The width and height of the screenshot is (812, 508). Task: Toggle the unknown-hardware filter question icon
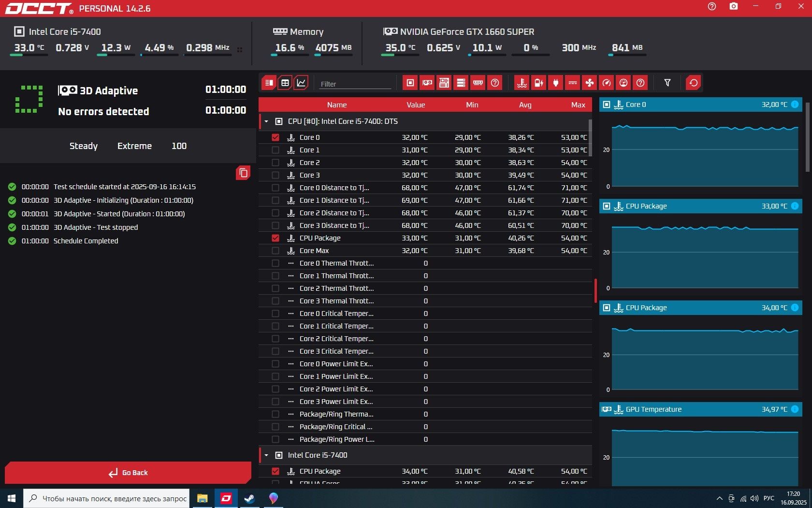495,83
